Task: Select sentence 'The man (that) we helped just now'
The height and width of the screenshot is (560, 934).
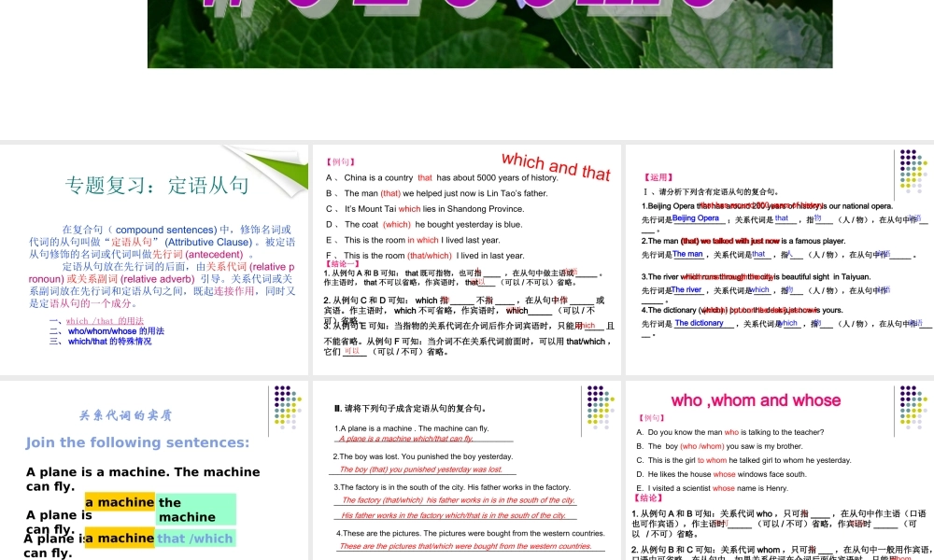Action: coord(436,193)
